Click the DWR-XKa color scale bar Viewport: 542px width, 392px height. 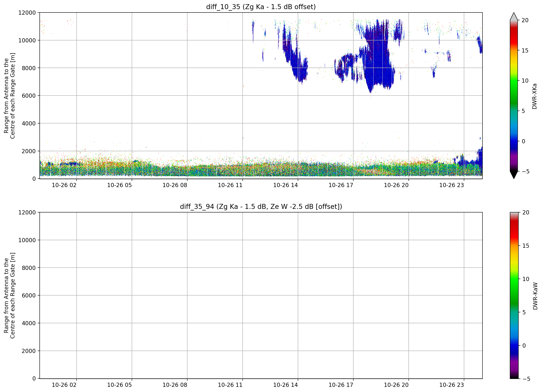514,96
